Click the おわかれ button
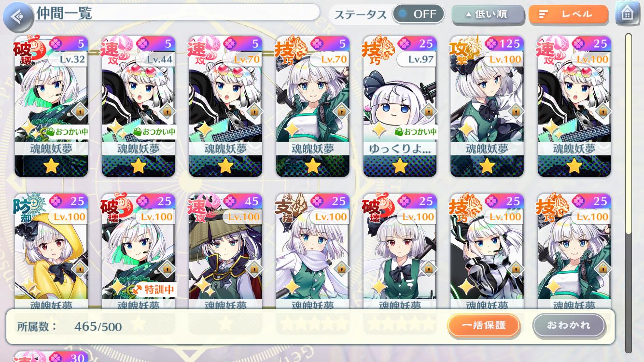 [x=569, y=325]
